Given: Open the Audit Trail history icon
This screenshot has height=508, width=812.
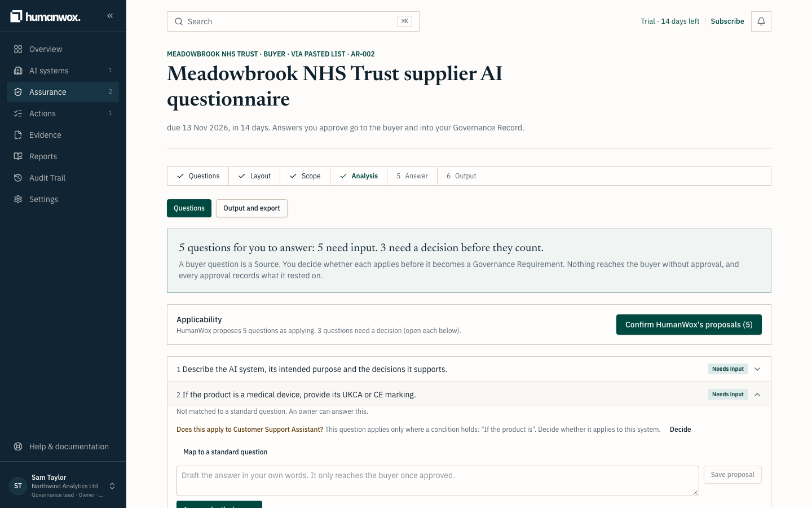Looking at the screenshot, I should [18, 178].
